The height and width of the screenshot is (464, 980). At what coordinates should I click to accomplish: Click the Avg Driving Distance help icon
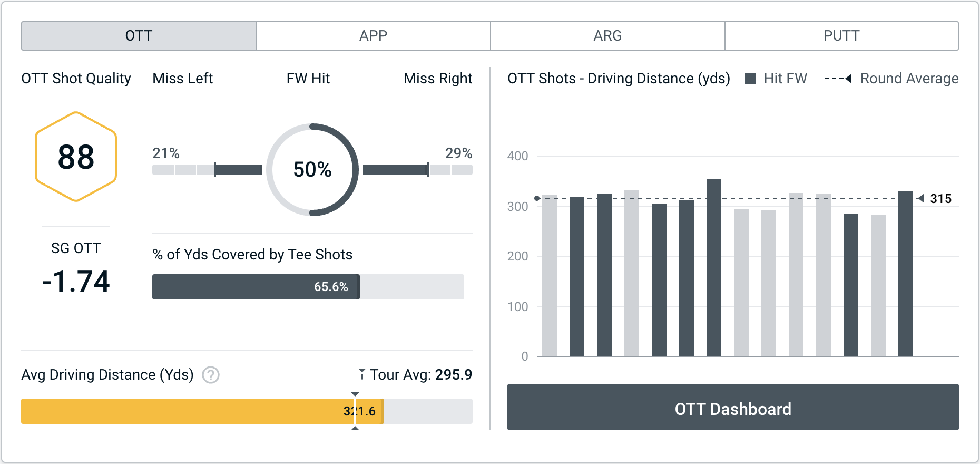211,375
